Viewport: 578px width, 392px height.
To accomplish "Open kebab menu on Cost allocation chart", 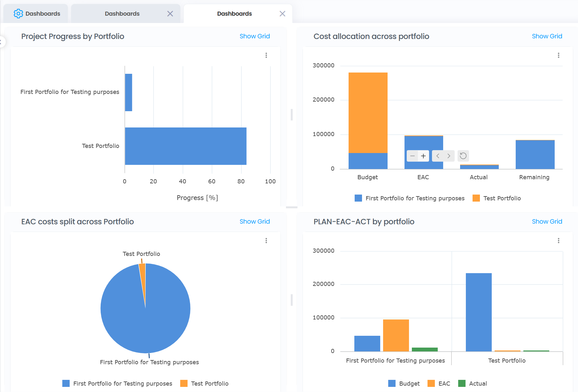I will pyautogui.click(x=559, y=55).
